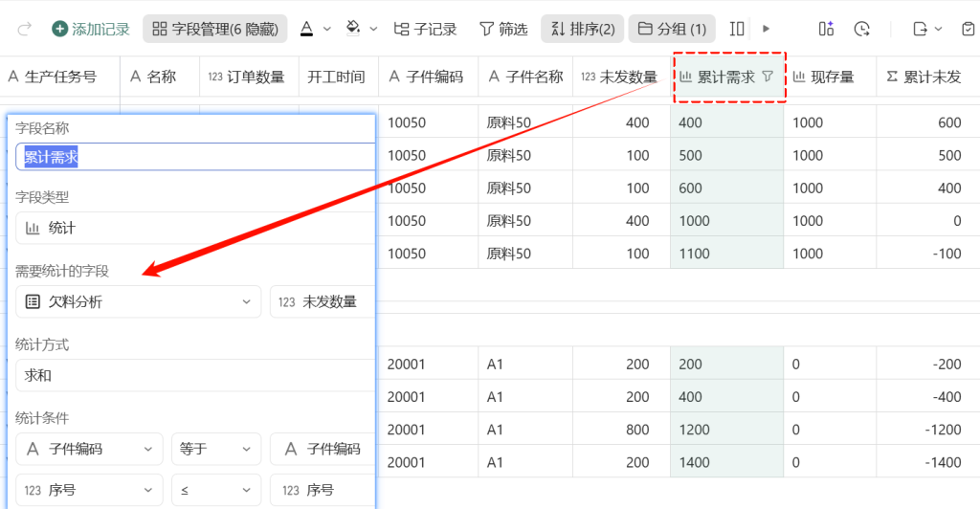This screenshot has height=509, width=980.
Task: Click the small play triangle icon
Action: click(766, 29)
